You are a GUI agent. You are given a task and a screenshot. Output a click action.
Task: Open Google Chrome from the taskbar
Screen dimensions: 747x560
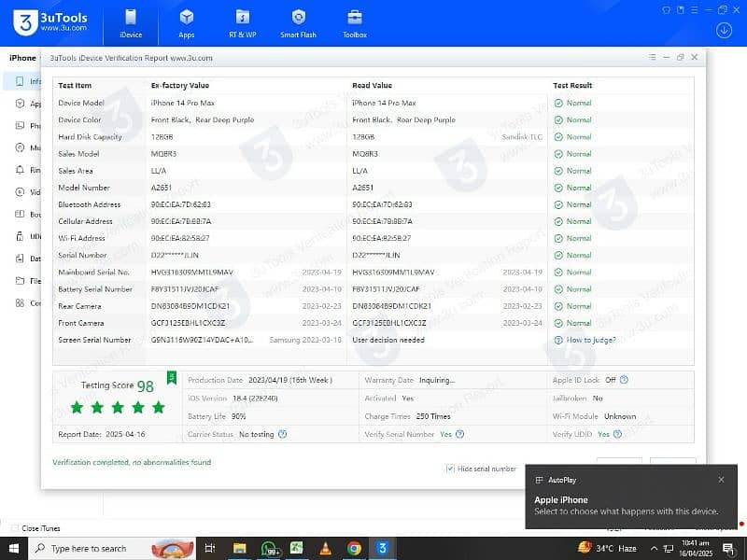[354, 549]
